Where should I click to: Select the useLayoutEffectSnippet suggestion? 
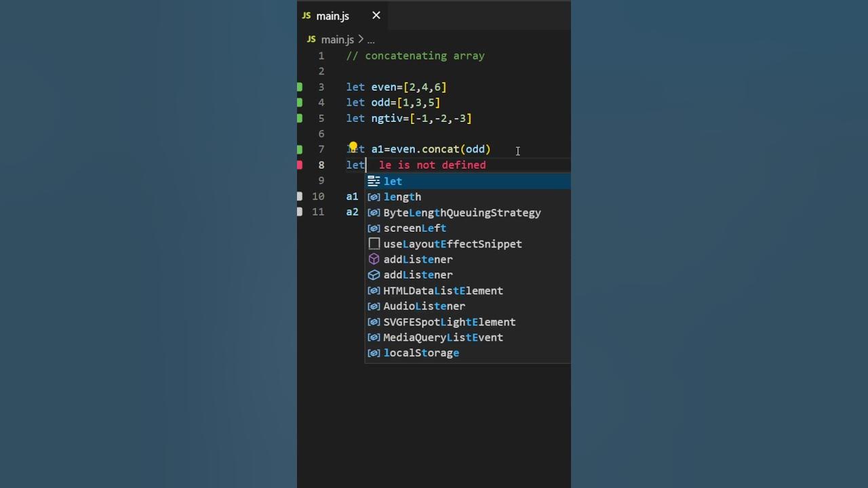click(x=468, y=243)
